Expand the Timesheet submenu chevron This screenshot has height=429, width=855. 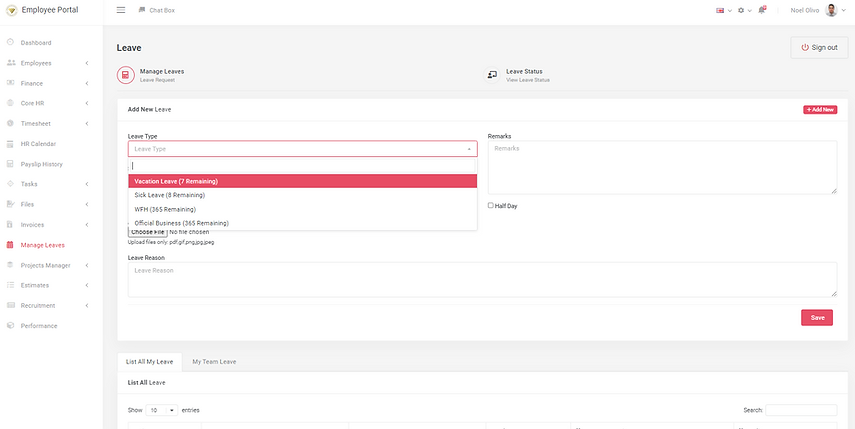point(87,124)
